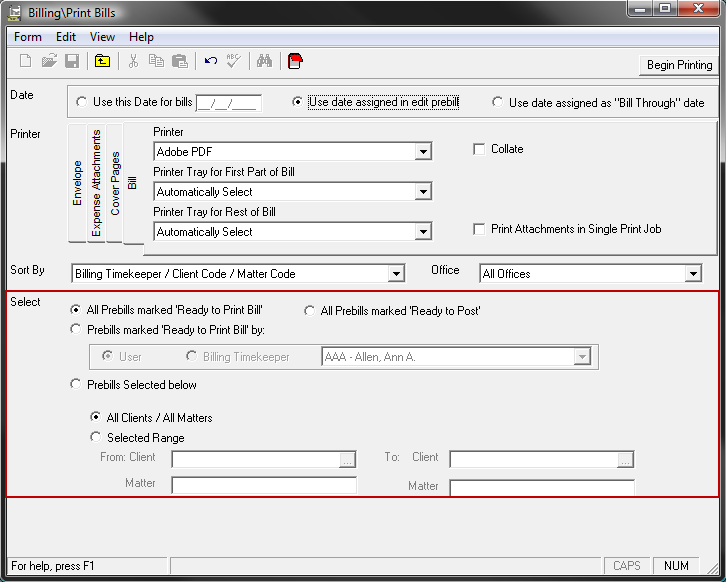Check Print Attachments in Single Print Job
Image resolution: width=726 pixels, height=582 pixels.
click(x=480, y=229)
